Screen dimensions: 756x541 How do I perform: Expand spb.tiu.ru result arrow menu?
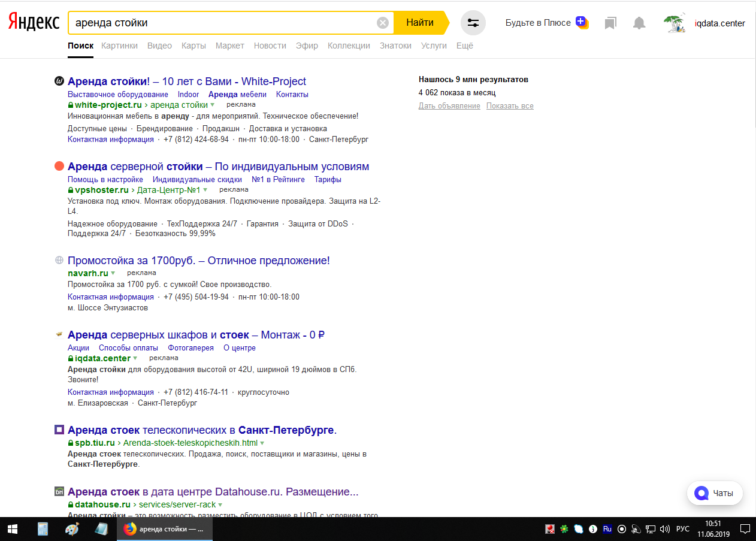tap(262, 443)
